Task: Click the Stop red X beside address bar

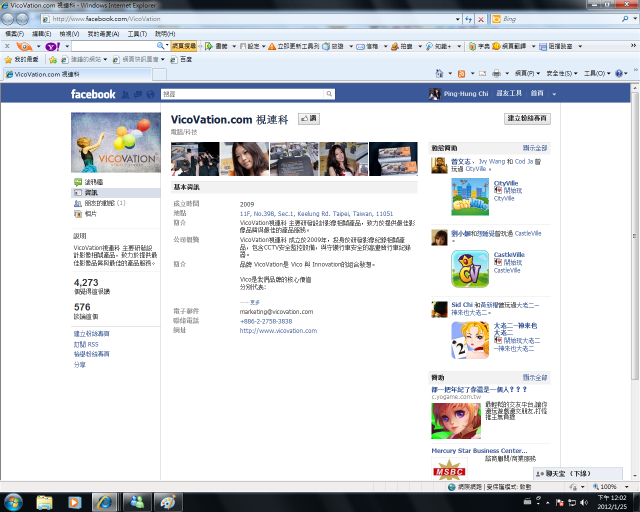Action: 481,19
